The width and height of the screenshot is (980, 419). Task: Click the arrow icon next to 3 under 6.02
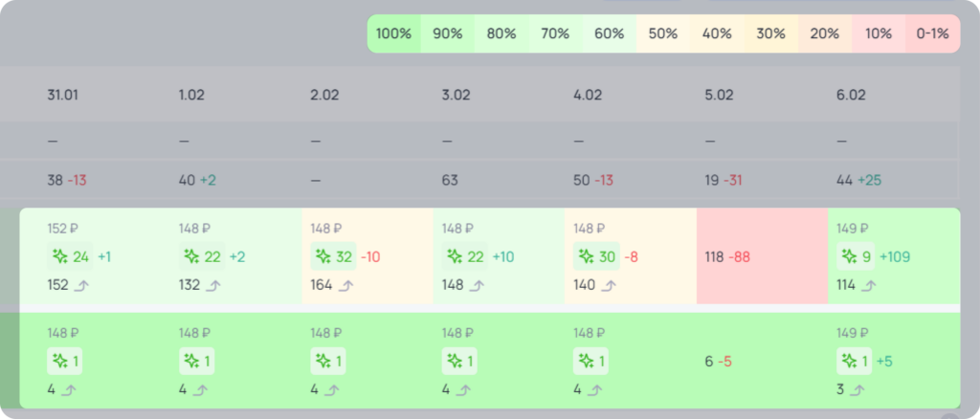[857, 390]
